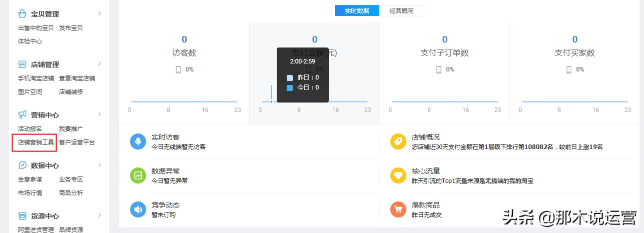
Task: Click 今日暂无异常 text
Action: click(170, 181)
